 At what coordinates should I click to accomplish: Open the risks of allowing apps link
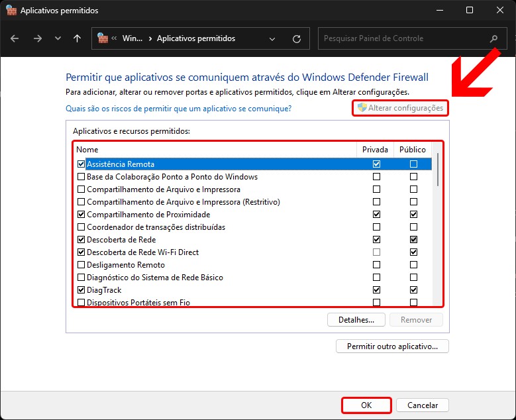pos(178,108)
